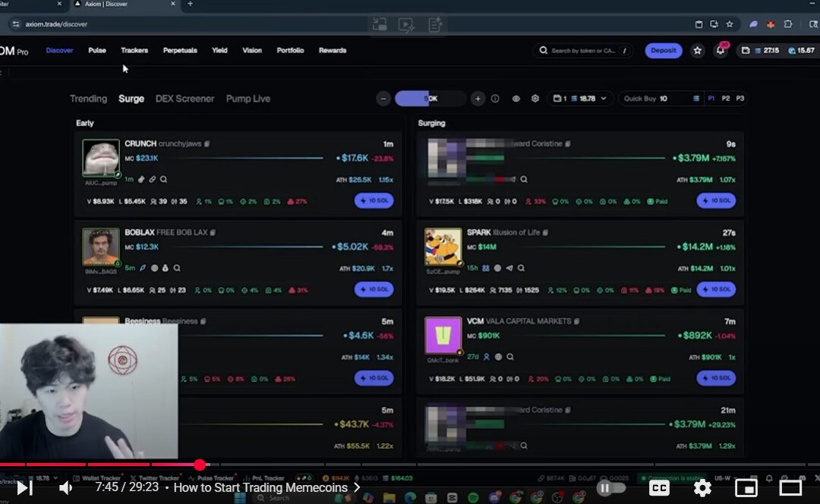Buy 10 SOL of Beesiness token
This screenshot has height=504, width=820.
(374, 378)
